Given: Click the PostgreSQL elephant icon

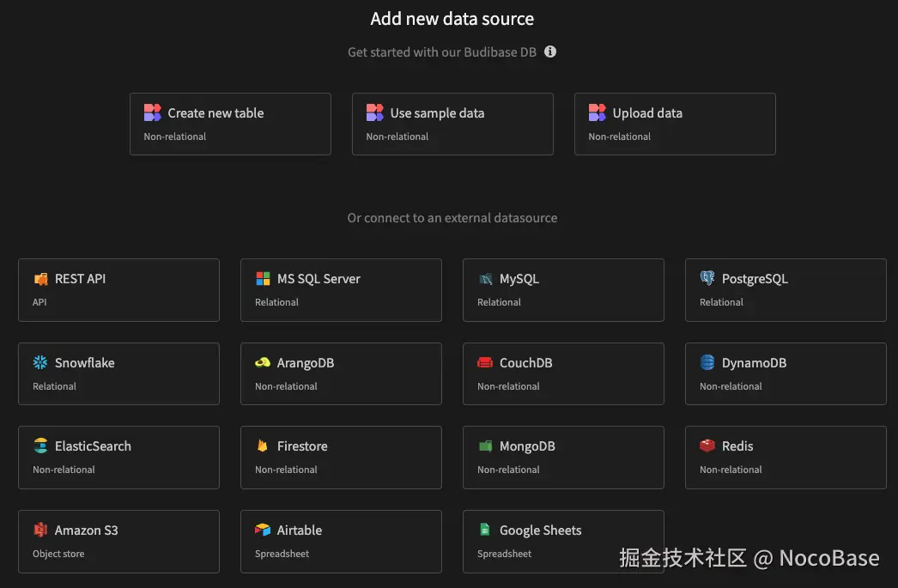Looking at the screenshot, I should click(707, 278).
